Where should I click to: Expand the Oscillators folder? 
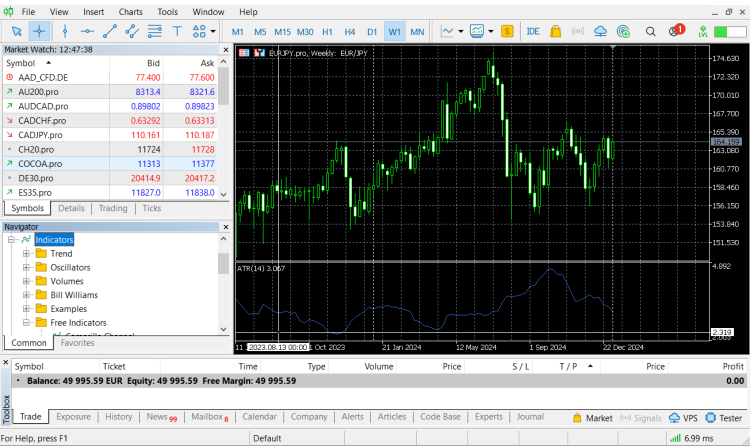26,268
